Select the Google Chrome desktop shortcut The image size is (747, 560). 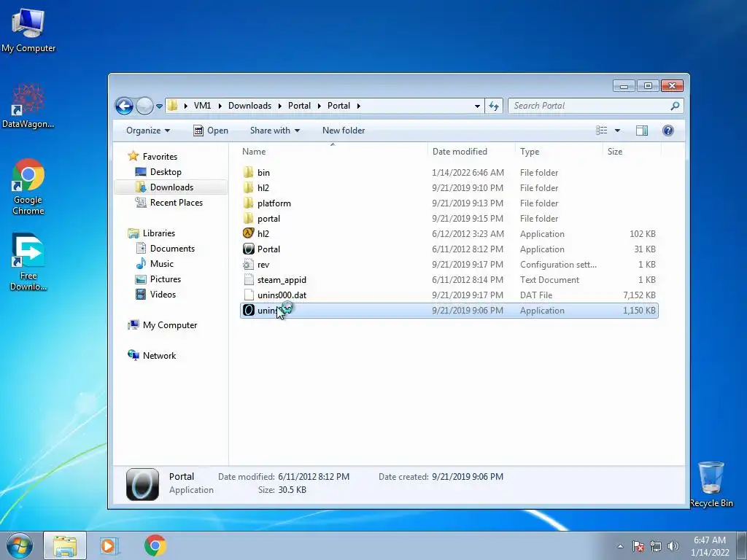point(28,187)
